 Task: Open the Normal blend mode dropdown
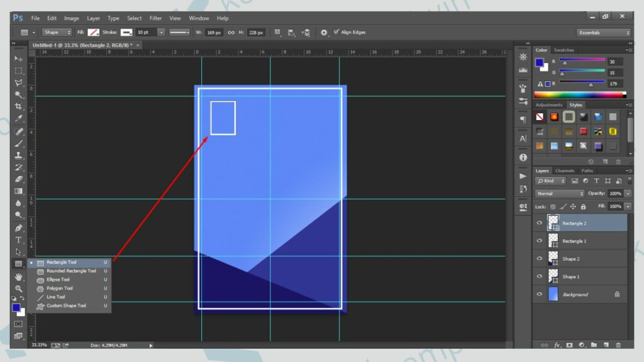(559, 193)
